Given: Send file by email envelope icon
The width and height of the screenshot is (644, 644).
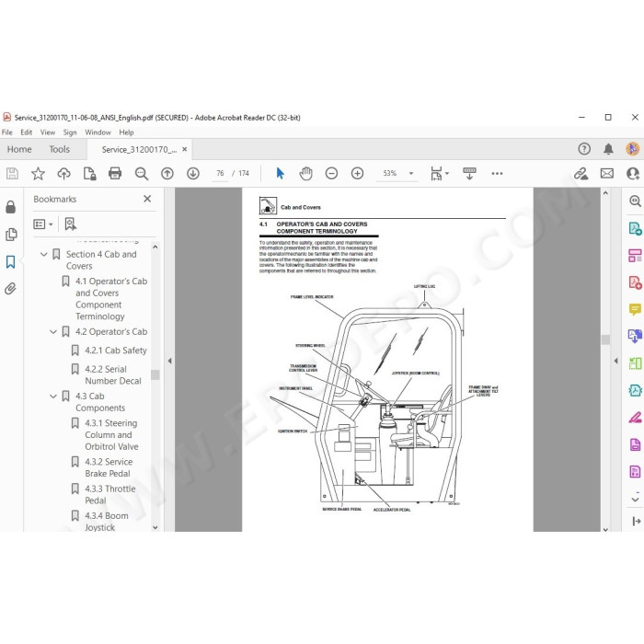Looking at the screenshot, I should [x=607, y=173].
